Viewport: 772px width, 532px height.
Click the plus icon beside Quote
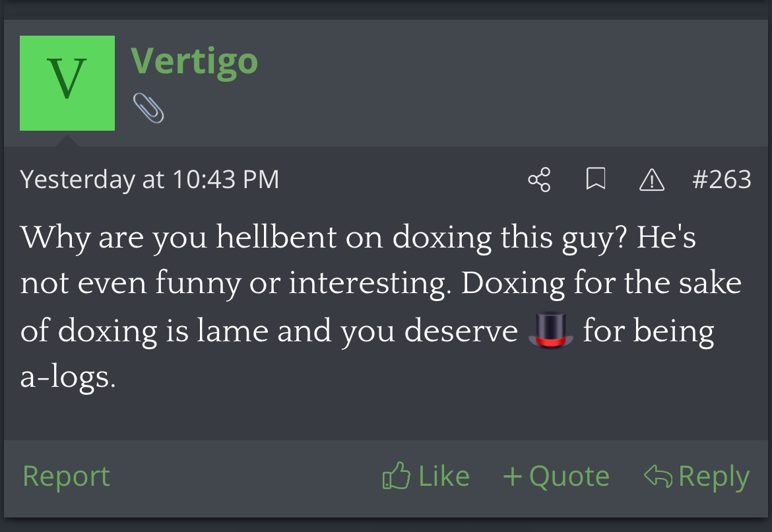(513, 477)
